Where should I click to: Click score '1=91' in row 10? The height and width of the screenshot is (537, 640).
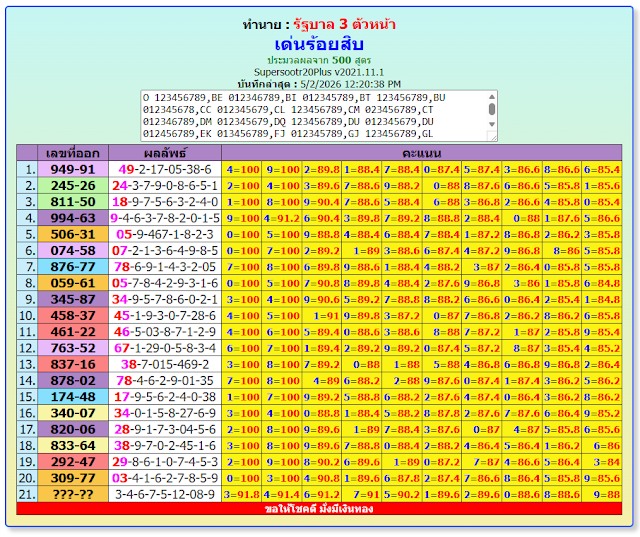coord(322,315)
